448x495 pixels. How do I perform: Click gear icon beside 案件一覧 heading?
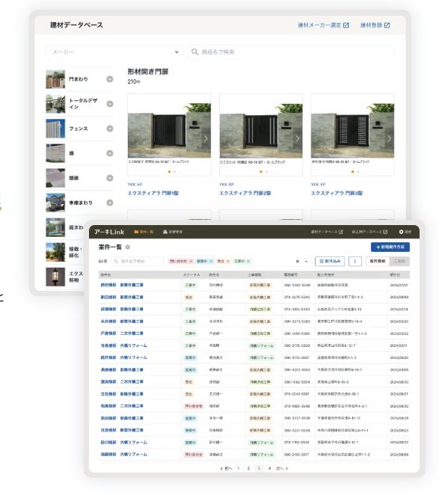[128, 248]
